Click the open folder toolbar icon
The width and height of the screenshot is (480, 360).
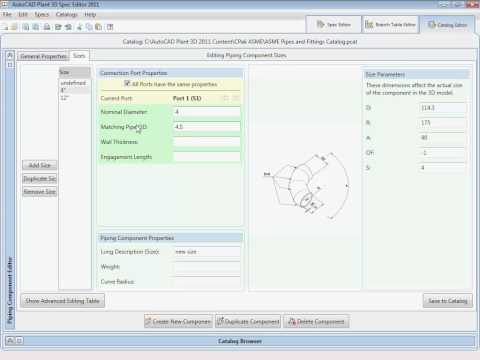pyautogui.click(x=14, y=27)
